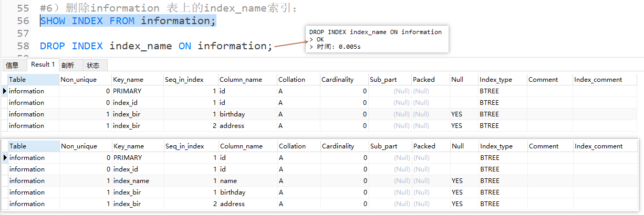Click the index_id cell in lower grid
This screenshot has width=644, height=215.
[x=125, y=169]
